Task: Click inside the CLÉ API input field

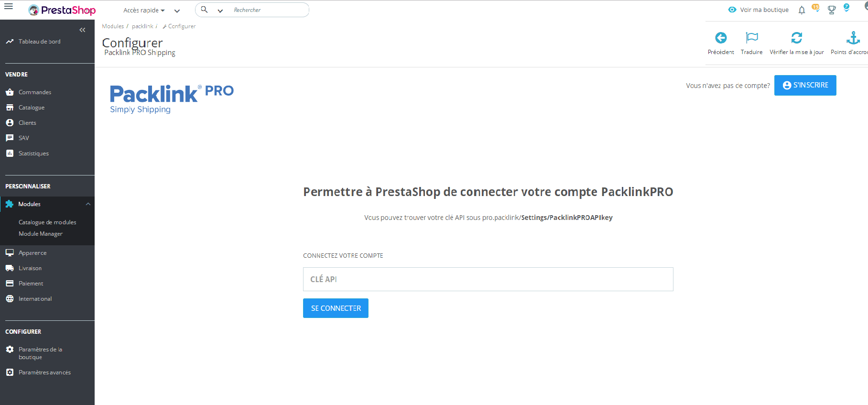Action: click(488, 279)
